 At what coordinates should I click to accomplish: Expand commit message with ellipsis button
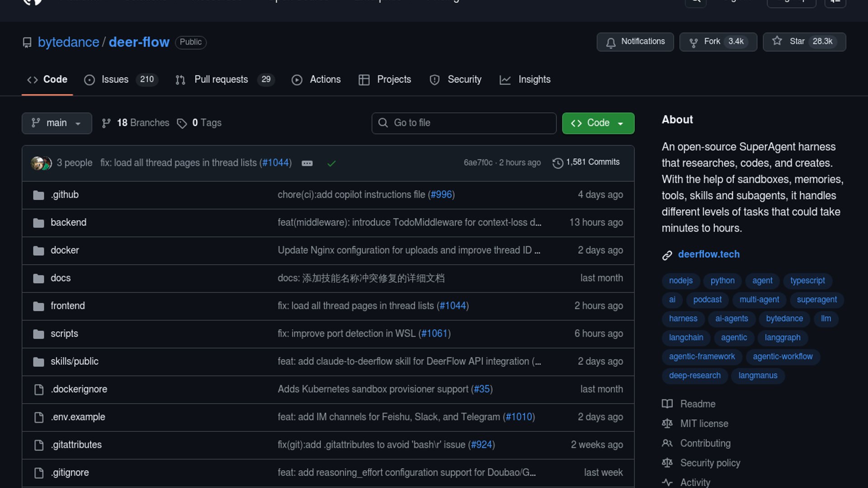tap(307, 163)
